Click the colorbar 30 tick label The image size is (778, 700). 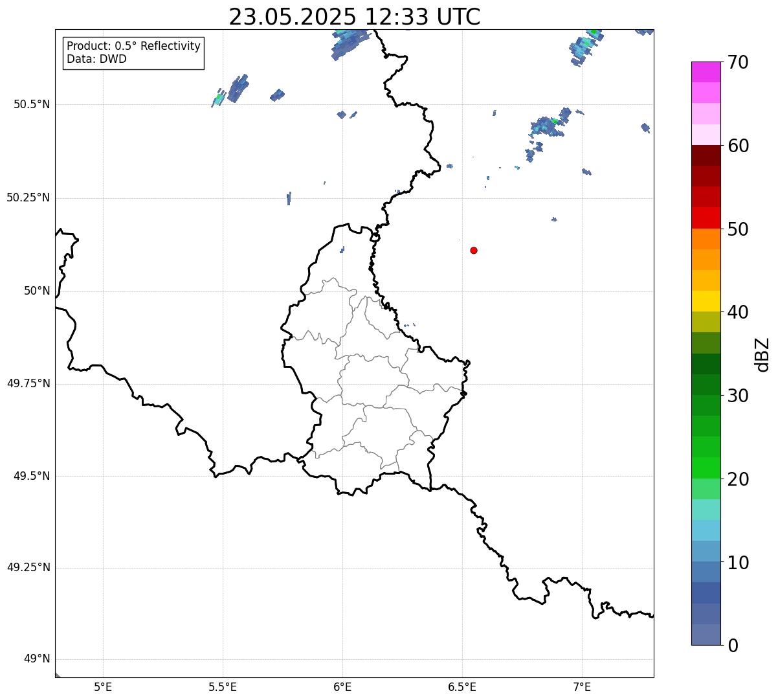[x=738, y=396]
